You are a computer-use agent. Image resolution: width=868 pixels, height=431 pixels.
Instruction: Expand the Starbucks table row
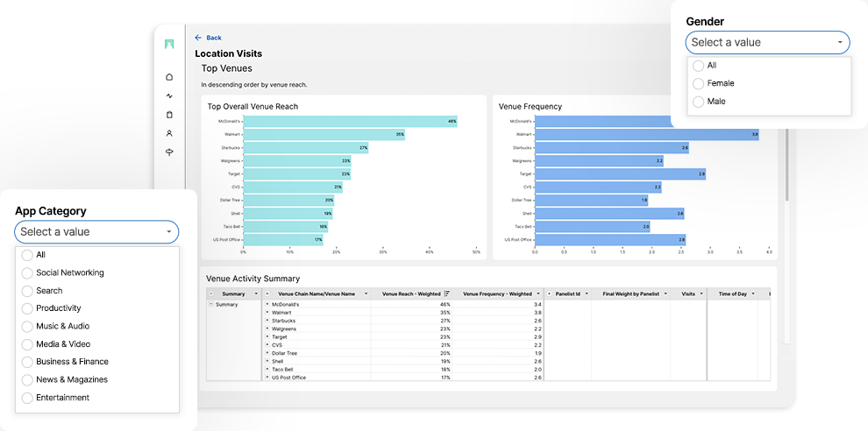267,321
